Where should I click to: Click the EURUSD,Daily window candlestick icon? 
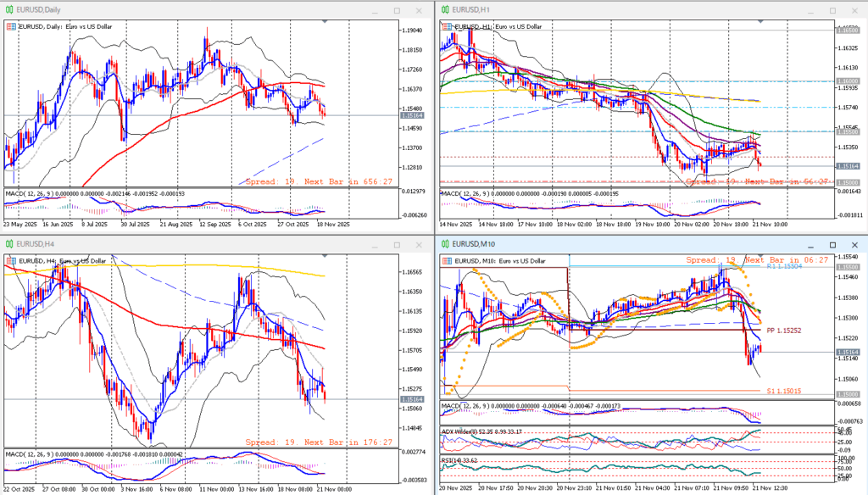tap(10, 9)
